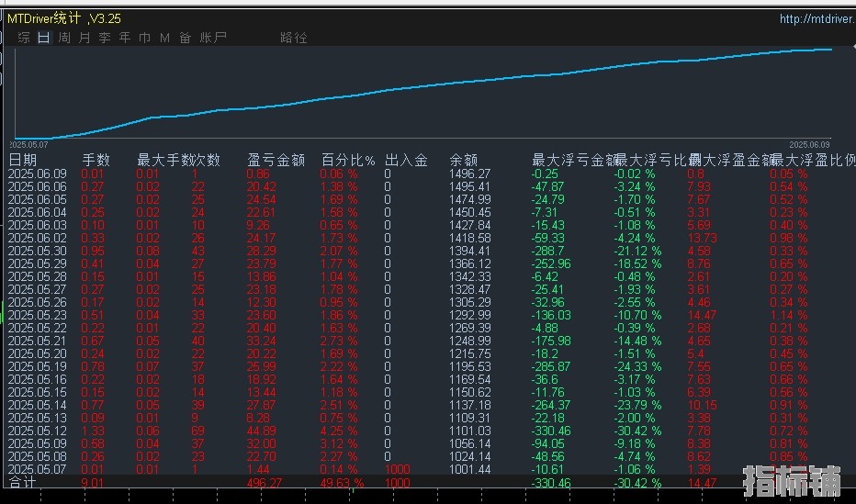This screenshot has height=504, width=856.
Task: Click the 百分比% column header
Action: 348,160
